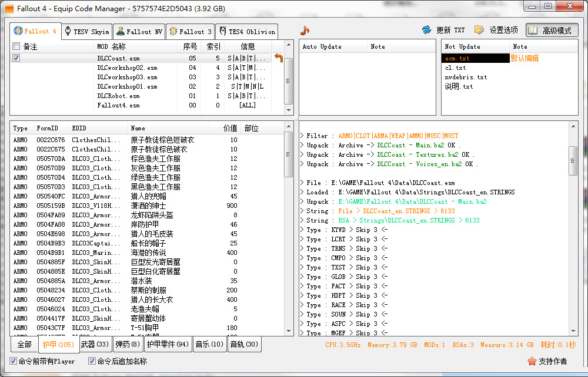Select 说明.txt in Not Update list
The image size is (588, 377).
tap(459, 86)
